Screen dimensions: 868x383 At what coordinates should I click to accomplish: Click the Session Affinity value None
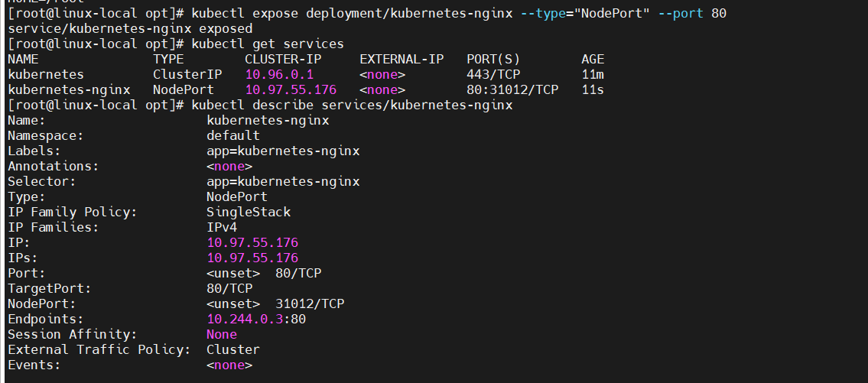point(222,334)
